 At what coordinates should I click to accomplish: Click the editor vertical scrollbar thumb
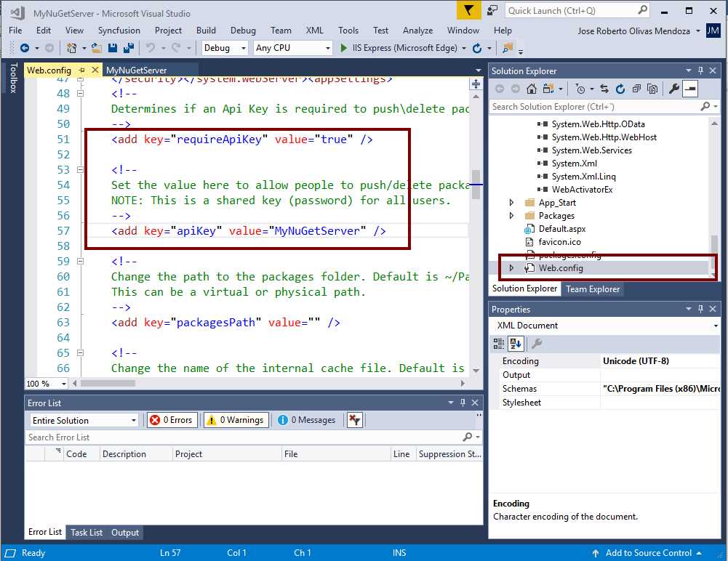[x=476, y=184]
